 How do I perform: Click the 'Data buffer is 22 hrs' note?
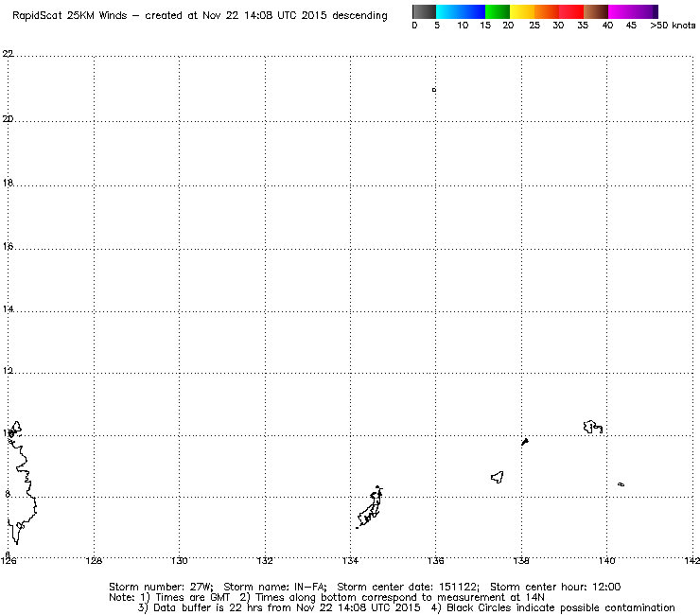click(279, 607)
